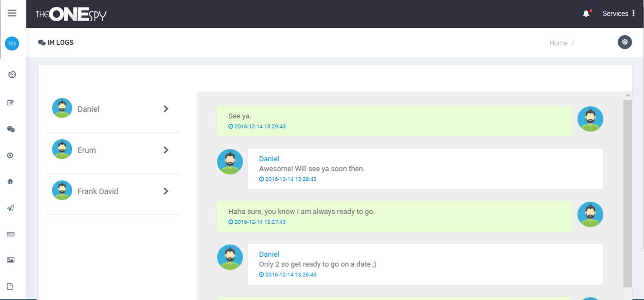644x300 pixels.
Task: Expand Erum's conversation chevron
Action: coord(166,150)
